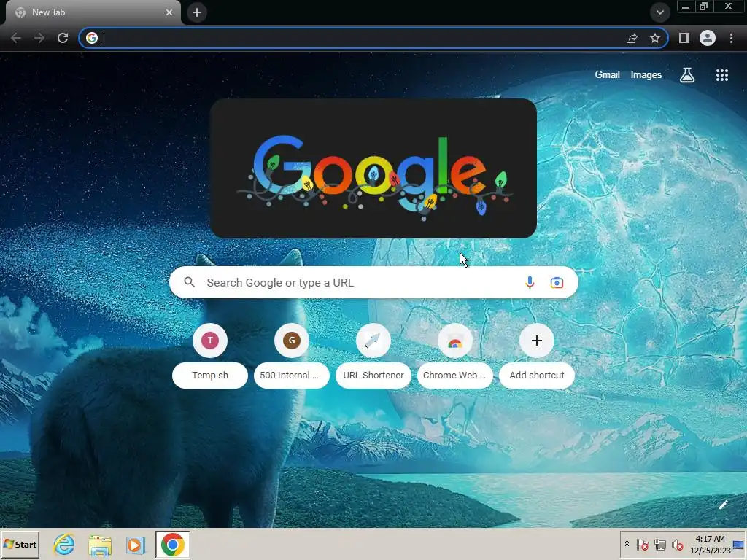Open the Gmail link
747x560 pixels.
click(x=607, y=75)
